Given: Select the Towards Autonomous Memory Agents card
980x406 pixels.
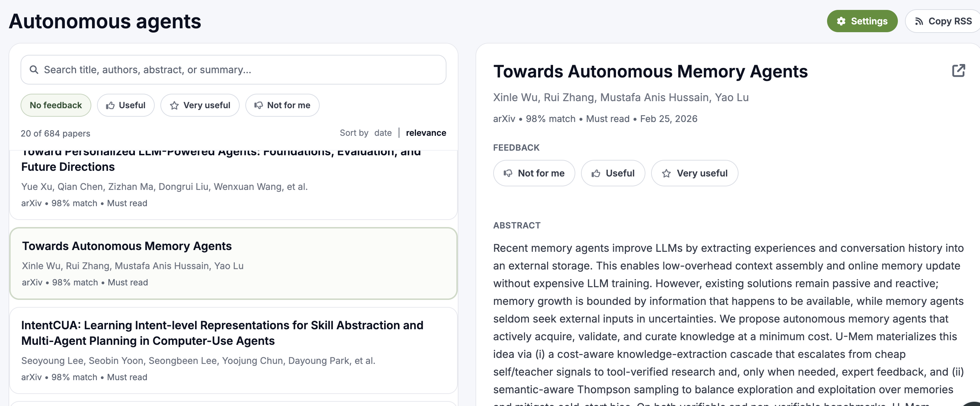Looking at the screenshot, I should (233, 263).
